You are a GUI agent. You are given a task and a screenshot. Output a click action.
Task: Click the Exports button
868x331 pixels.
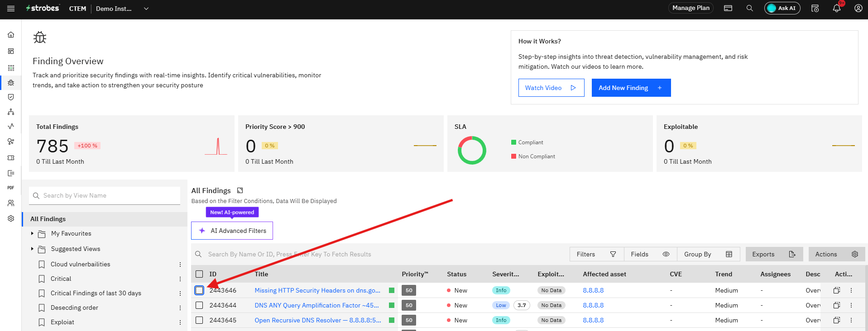tap(774, 254)
